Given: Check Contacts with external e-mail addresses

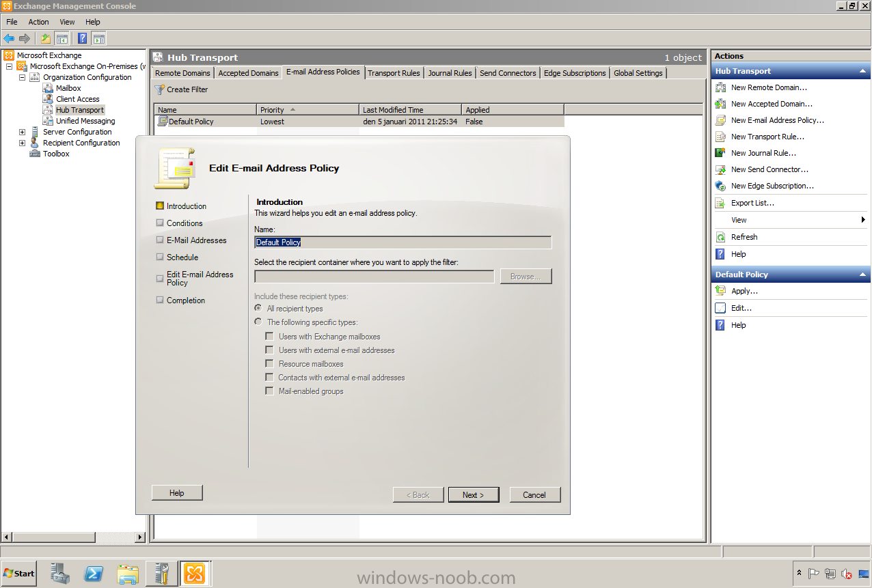Looking at the screenshot, I should [x=270, y=378].
